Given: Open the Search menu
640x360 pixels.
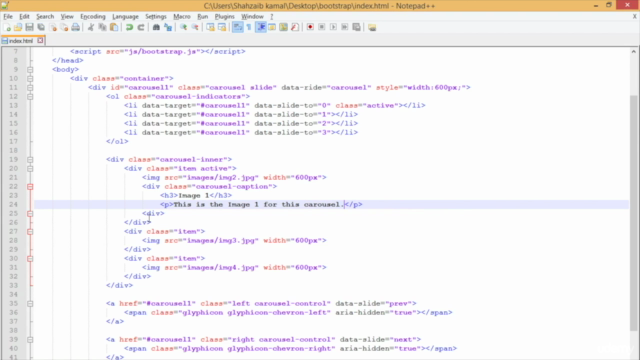Looking at the screenshot, I should click(x=45, y=16).
